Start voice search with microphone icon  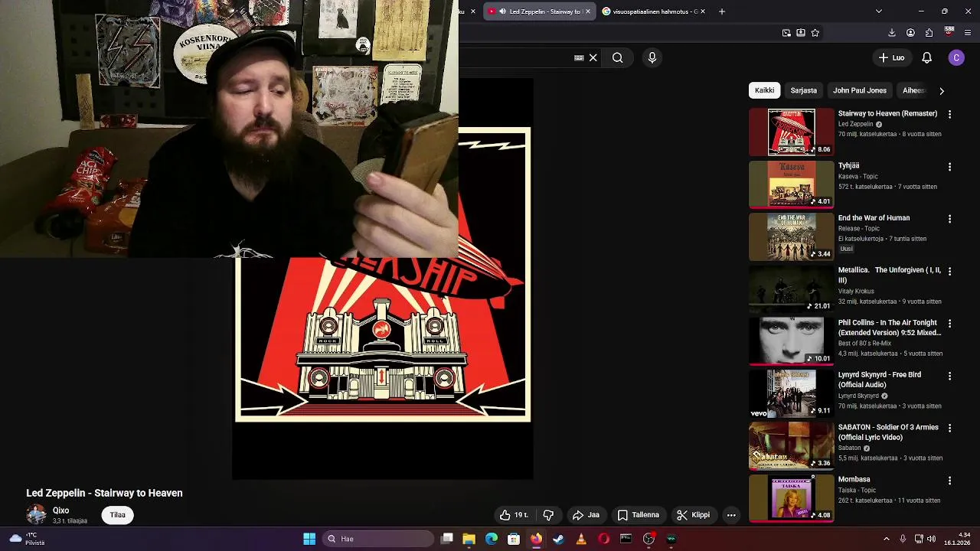coord(652,57)
